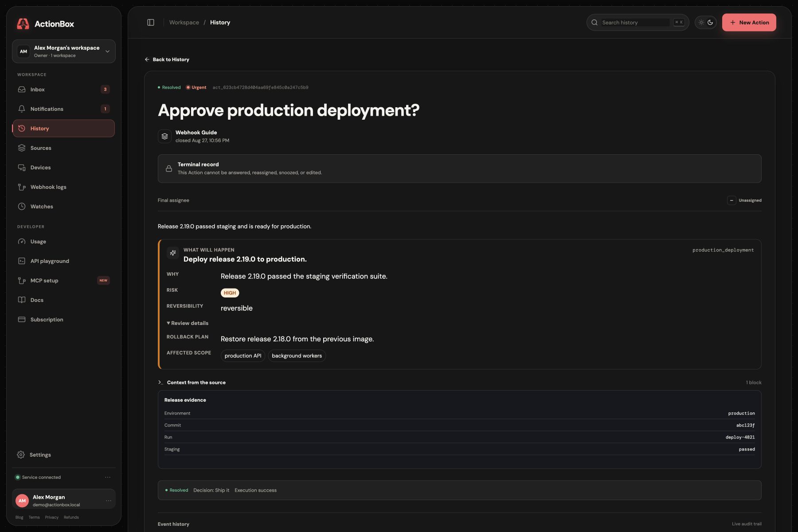Click the MCP setup icon

click(x=22, y=281)
